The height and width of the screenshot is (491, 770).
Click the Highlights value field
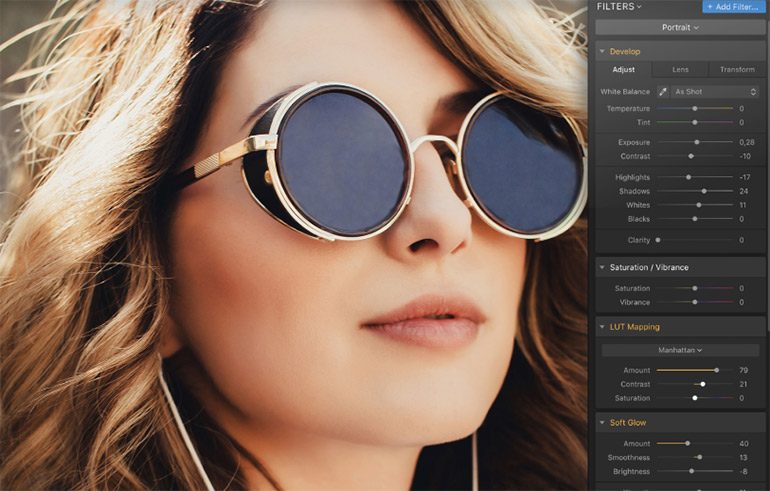click(745, 177)
